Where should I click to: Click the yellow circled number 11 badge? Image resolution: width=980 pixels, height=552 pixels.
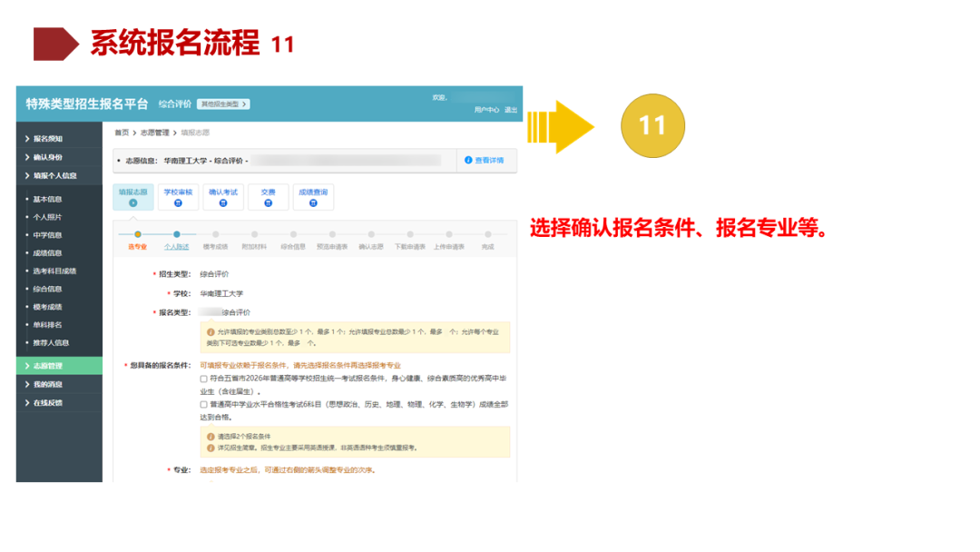(x=652, y=125)
